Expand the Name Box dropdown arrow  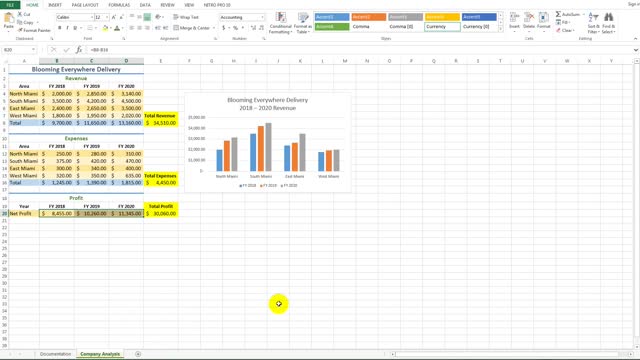point(33,50)
